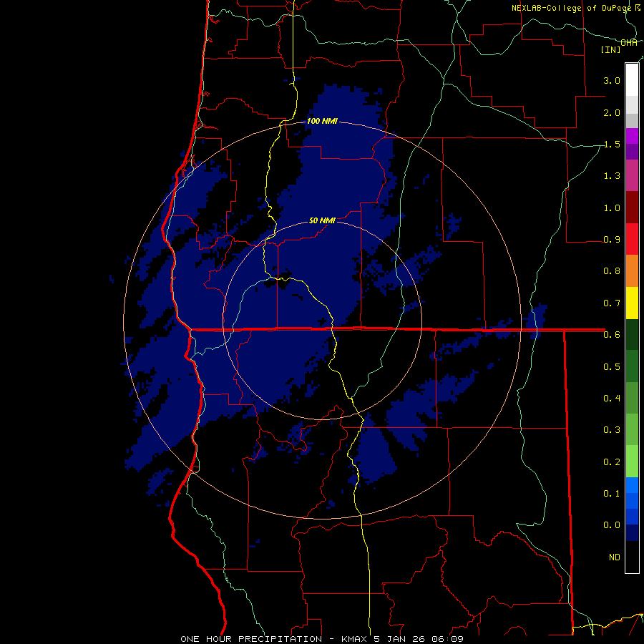Viewport: 644px width, 644px height.
Task: Select the 0.9 legend value
Action: (x=612, y=240)
